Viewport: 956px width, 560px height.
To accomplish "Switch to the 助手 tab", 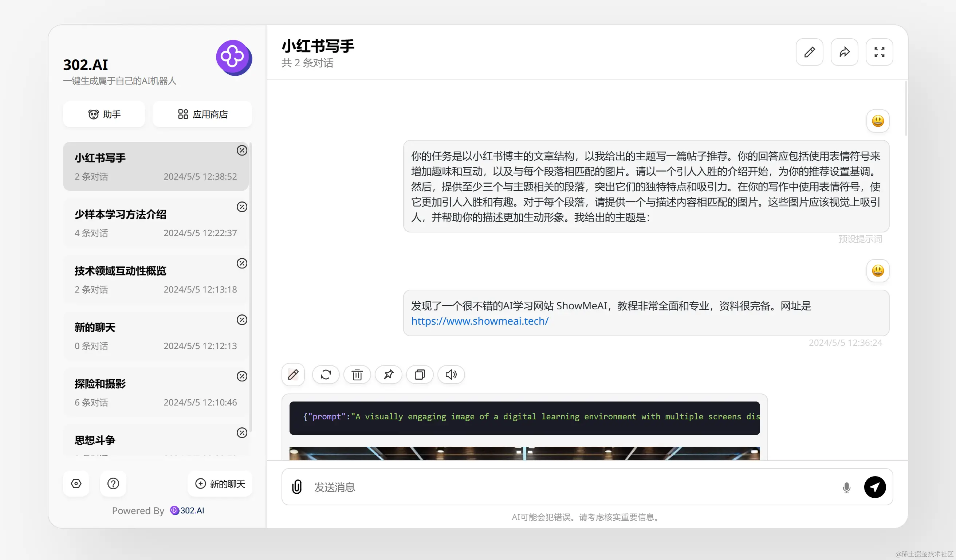I will pyautogui.click(x=104, y=114).
